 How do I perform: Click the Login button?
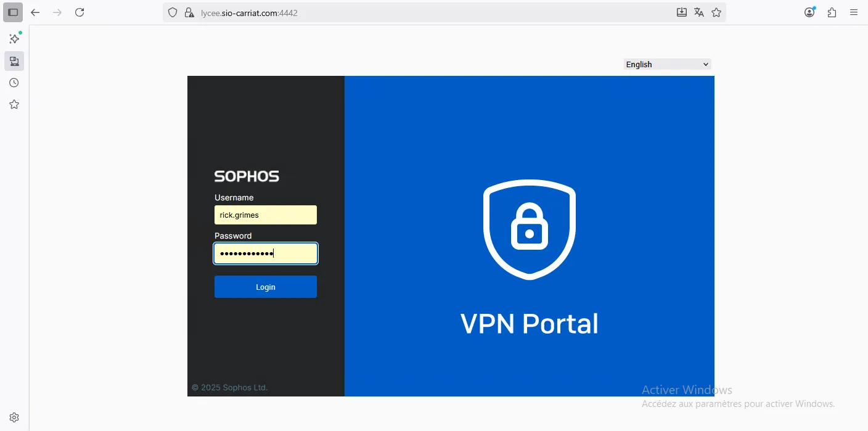click(x=266, y=287)
